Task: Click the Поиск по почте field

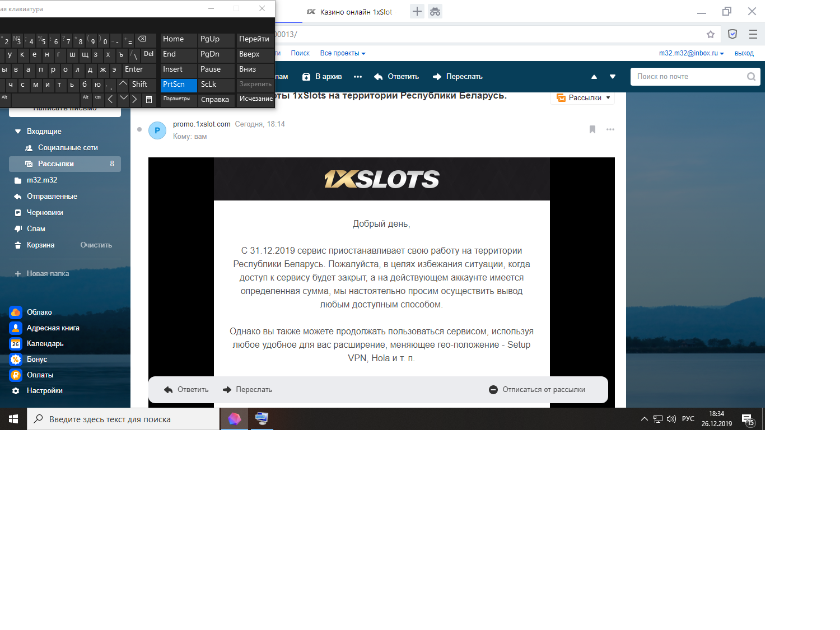Action: coord(689,77)
